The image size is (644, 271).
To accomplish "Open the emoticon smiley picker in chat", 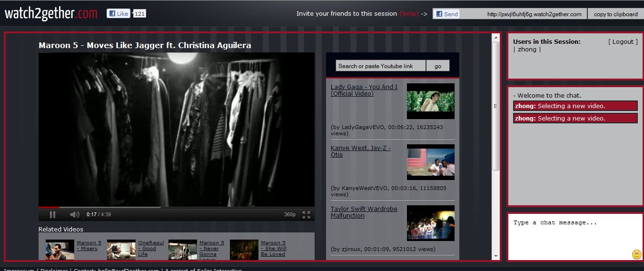I will [x=636, y=254].
